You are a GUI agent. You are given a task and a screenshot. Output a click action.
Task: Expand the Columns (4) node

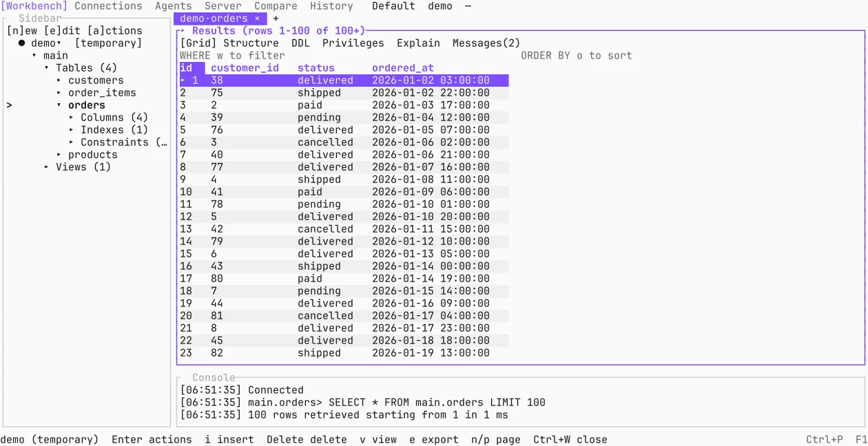pos(72,118)
